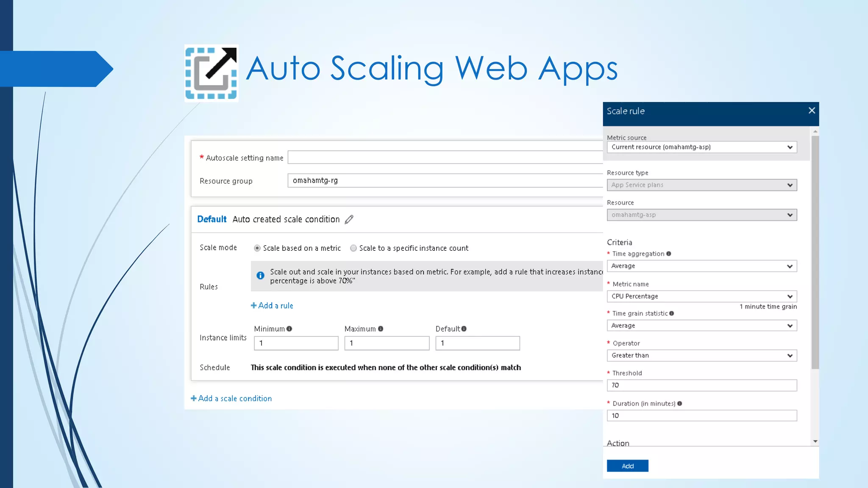Click the auto scale icon beside slide title

click(x=211, y=73)
